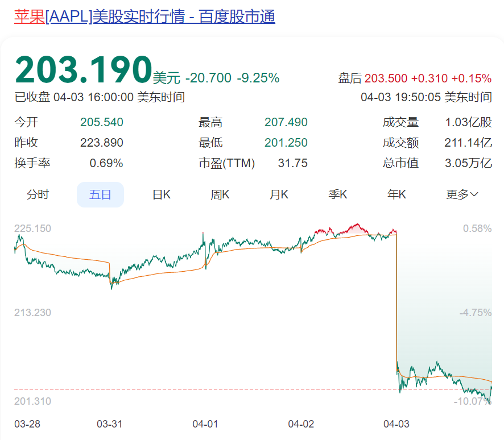Viewport: 504px width, 440px height.
Task: Click the 03-28 date on chart axis
Action: 27,424
